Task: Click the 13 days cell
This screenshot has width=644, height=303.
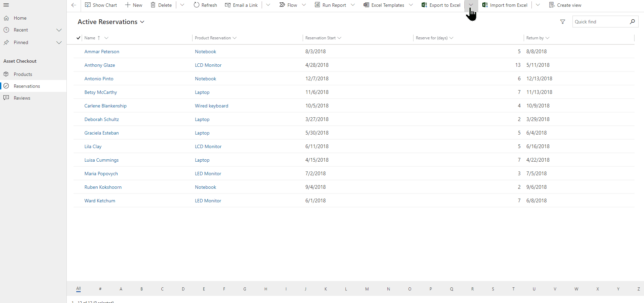Action: click(518, 65)
